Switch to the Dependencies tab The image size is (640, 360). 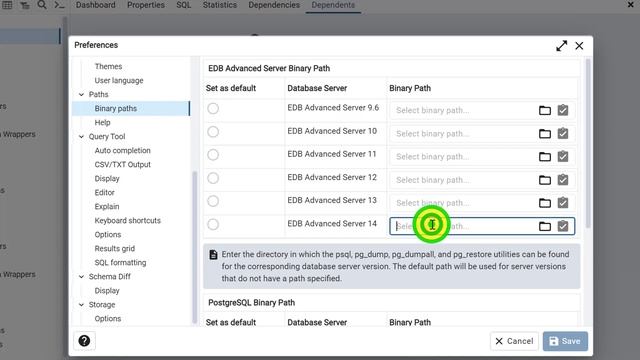point(274,5)
